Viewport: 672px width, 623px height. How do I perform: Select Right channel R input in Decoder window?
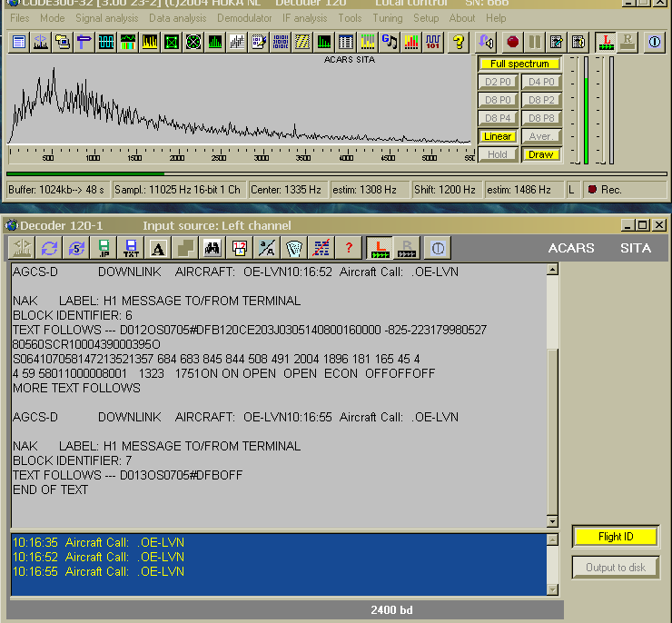coord(407,248)
